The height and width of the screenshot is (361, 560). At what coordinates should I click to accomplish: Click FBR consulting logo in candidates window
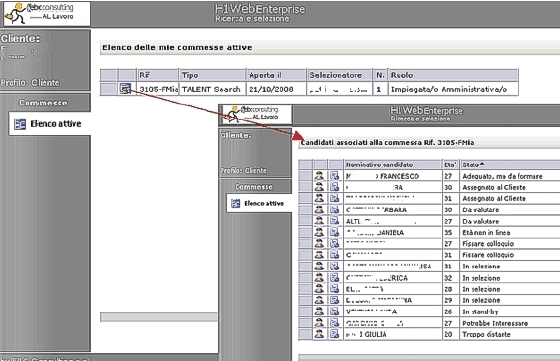pos(256,114)
